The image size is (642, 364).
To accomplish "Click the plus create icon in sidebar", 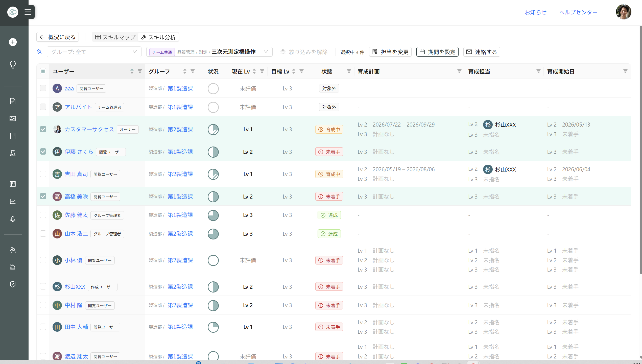I will pyautogui.click(x=13, y=42).
